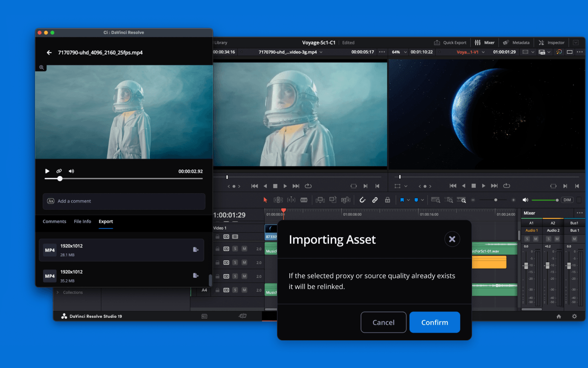
Task: Open the Inspector panel
Action: click(551, 43)
